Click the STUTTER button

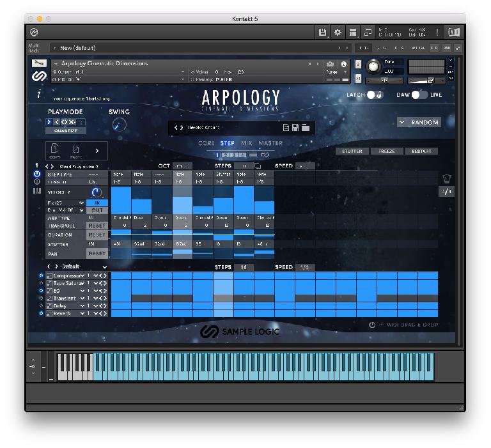coord(352,151)
